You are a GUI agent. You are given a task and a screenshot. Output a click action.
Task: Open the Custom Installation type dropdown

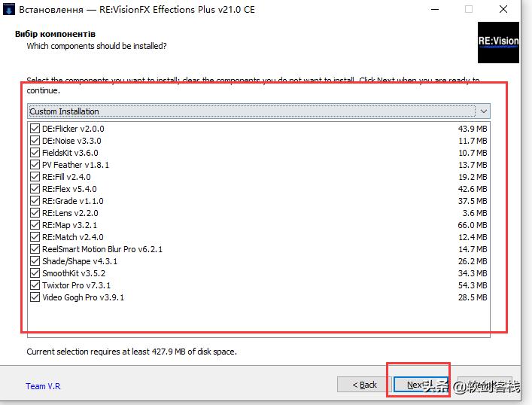(259, 111)
